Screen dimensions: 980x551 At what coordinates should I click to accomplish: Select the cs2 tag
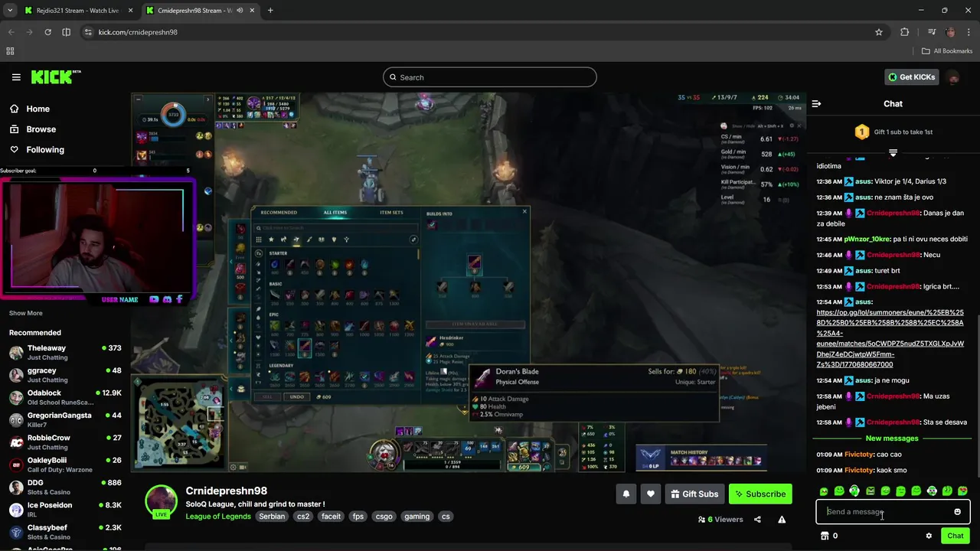tap(303, 517)
